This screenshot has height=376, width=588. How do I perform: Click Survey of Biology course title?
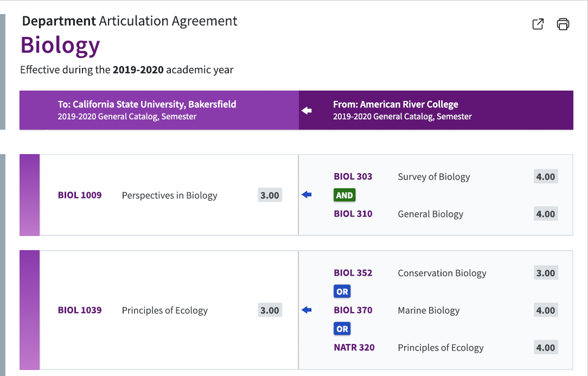[434, 177]
